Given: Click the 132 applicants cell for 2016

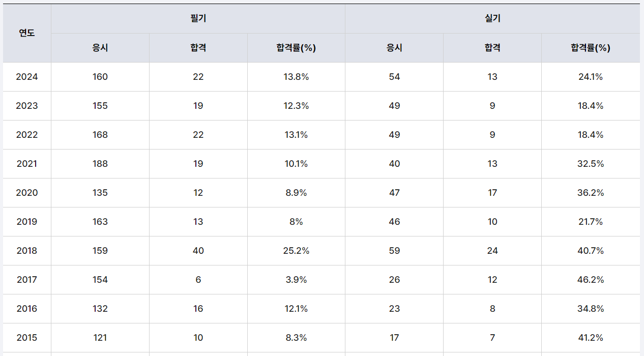Looking at the screenshot, I should tap(100, 309).
